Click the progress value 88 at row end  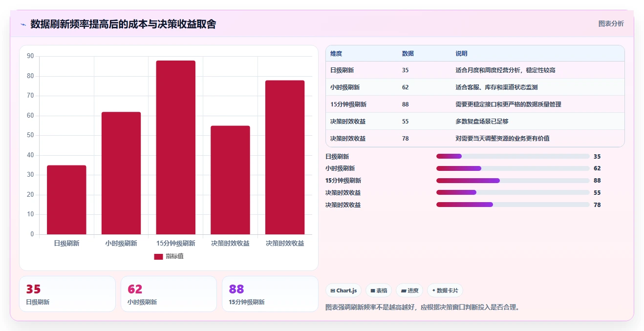tap(597, 181)
